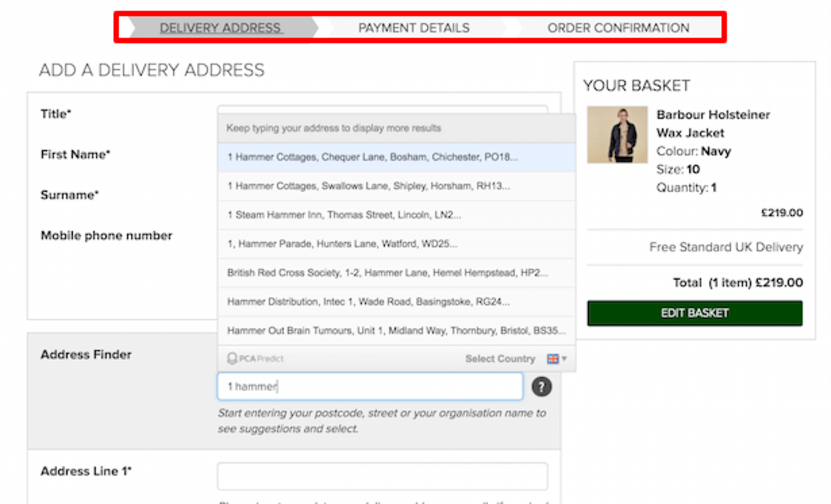
Task: Open the Delivery Address checkout step
Action: [x=220, y=28]
